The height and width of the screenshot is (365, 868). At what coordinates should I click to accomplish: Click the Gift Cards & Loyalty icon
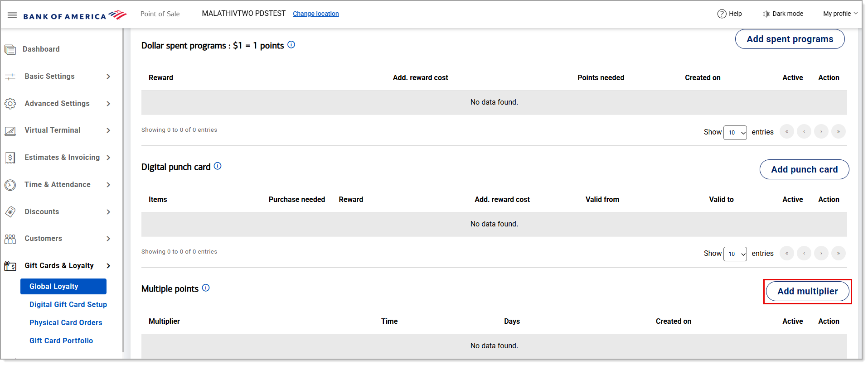10,266
